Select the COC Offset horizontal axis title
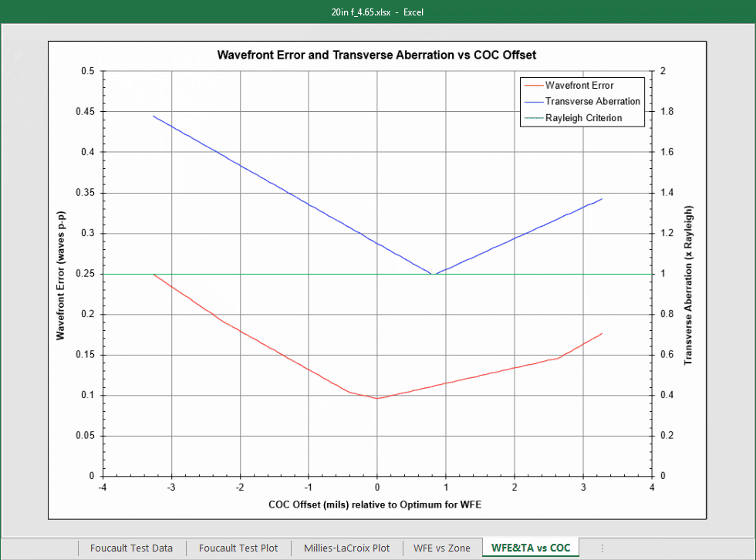756x560 pixels. pyautogui.click(x=375, y=504)
